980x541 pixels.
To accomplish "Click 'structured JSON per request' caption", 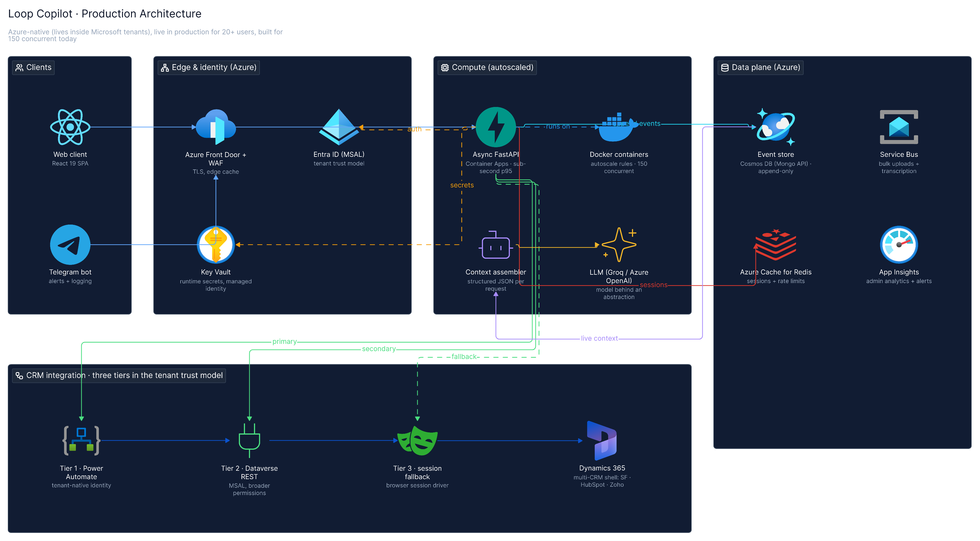I will point(496,285).
